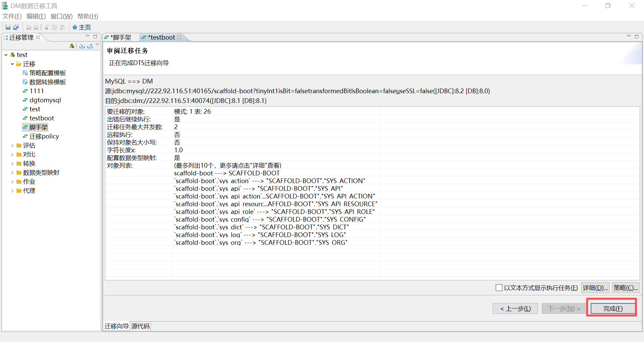This screenshot has height=342, width=644.
Task: Collapse the test project tree node
Action: 6,55
